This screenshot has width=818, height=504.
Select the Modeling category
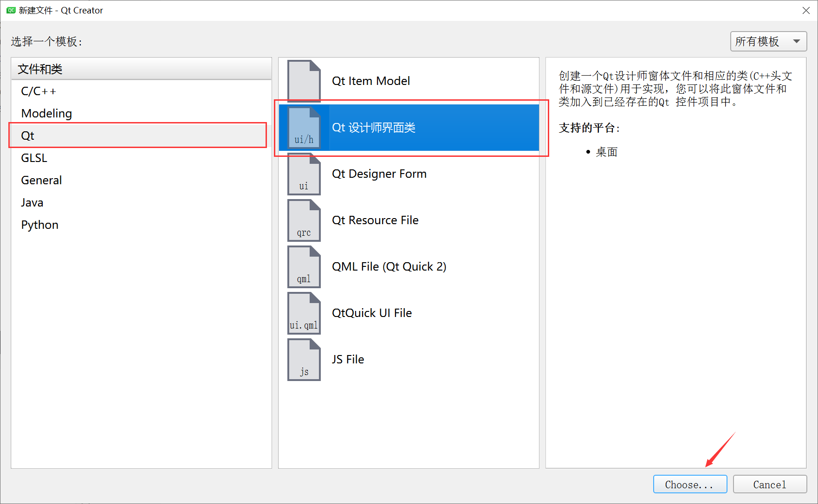pyautogui.click(x=141, y=113)
